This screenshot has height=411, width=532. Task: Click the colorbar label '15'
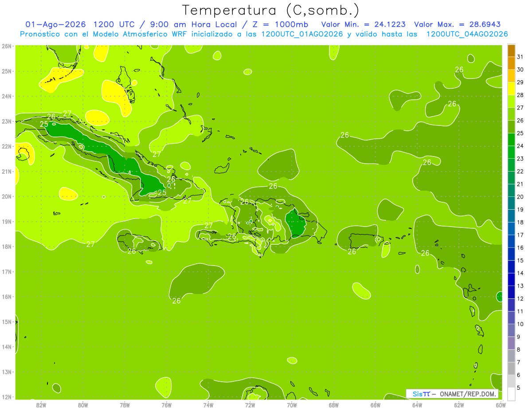pyautogui.click(x=520, y=260)
